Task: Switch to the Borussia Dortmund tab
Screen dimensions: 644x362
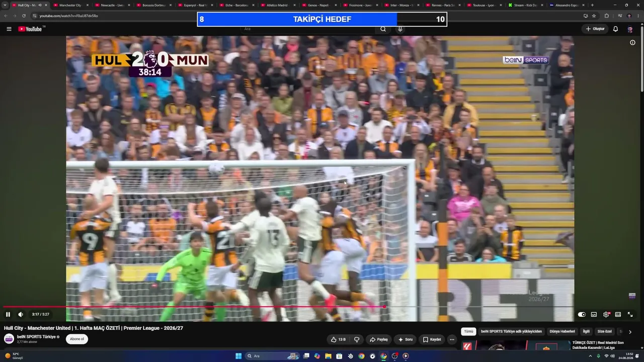Action: [x=153, y=5]
